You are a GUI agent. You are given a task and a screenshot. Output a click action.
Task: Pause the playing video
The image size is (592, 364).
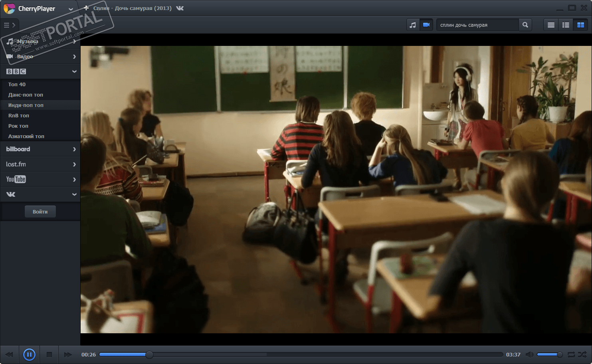pyautogui.click(x=29, y=354)
